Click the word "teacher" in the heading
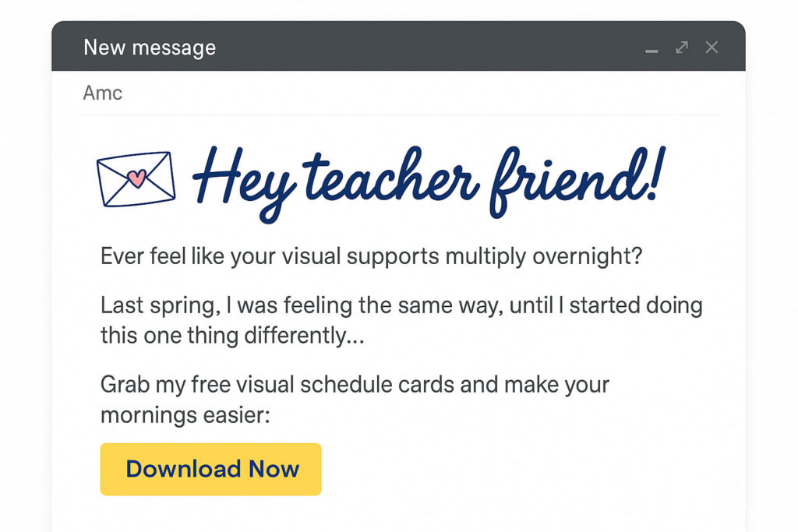Screen dimensions: 798x532 (x=390, y=181)
